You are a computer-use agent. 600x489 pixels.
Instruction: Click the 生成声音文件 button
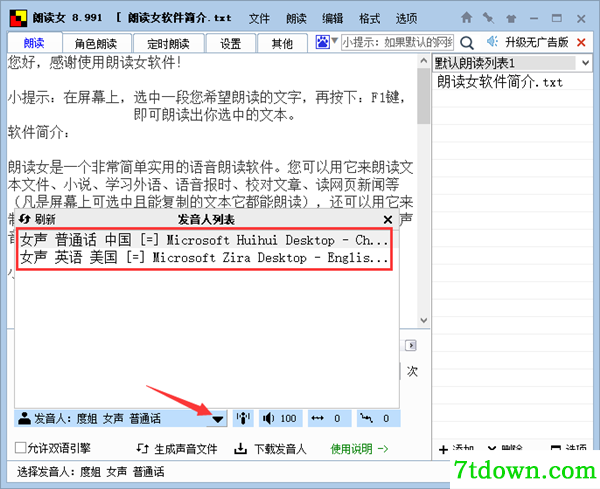click(177, 448)
